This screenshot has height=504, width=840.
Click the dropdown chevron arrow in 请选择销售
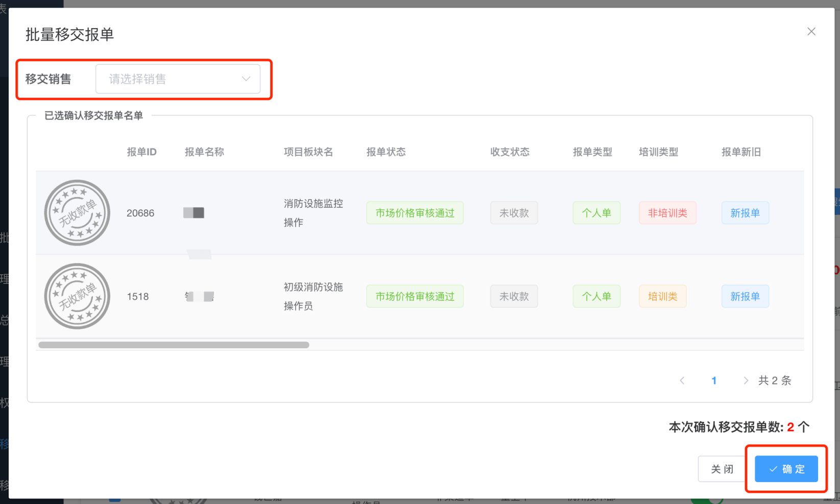tap(246, 79)
